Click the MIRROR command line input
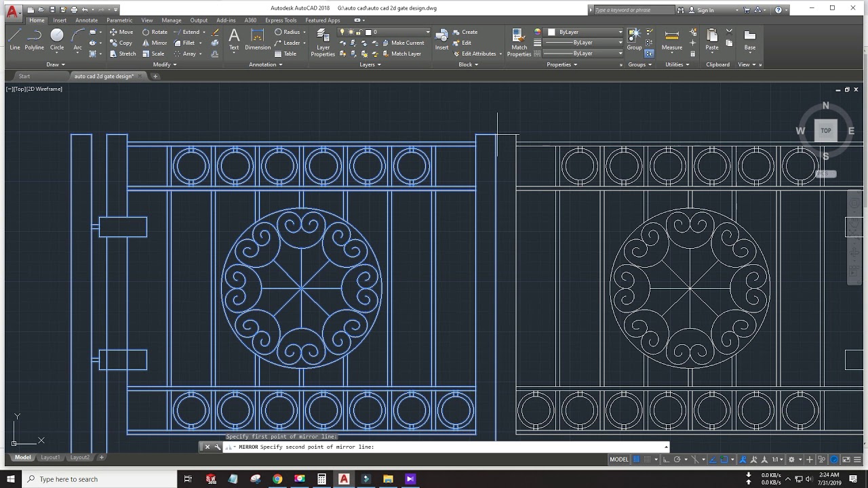 pyautogui.click(x=448, y=447)
